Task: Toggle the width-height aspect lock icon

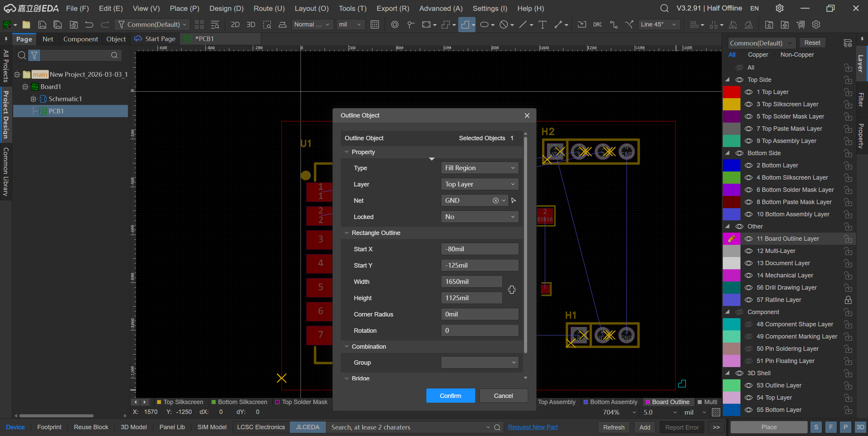Action: [x=512, y=290]
